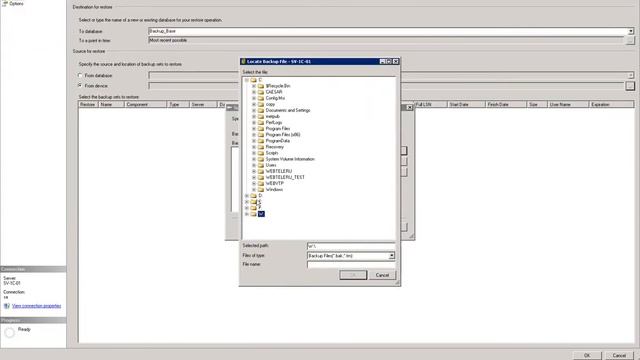Screen dimensions: 640x360
Task: Click the Selected path input field
Action: [x=351, y=246]
